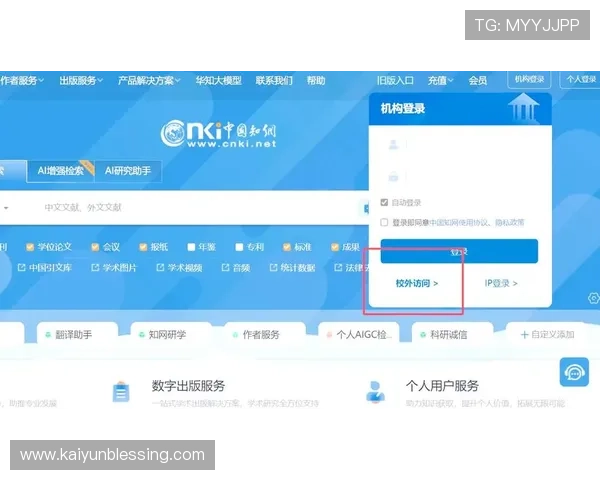This screenshot has width=600, height=480.
Task: Toggle the 学位论文 checkbox
Action: point(30,247)
